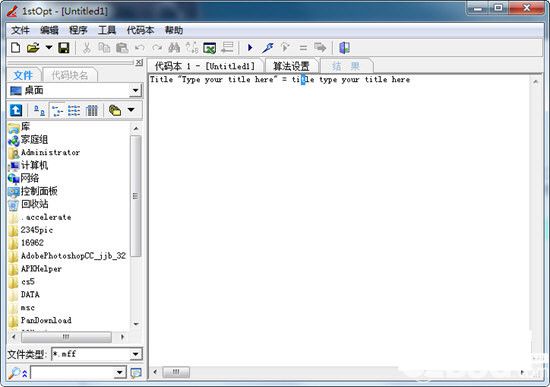This screenshot has height=387, width=550.
Task: Click the grey arrow export icon
Action: pos(320,47)
